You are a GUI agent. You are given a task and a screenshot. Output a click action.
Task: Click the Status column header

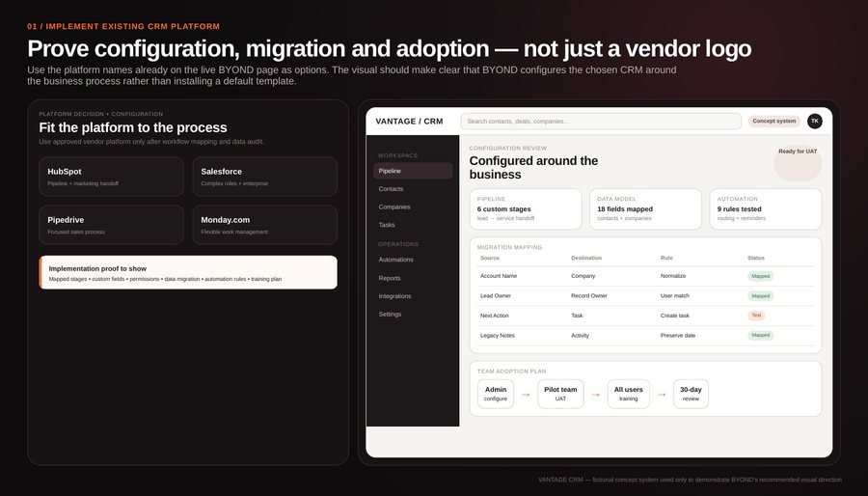coord(755,258)
